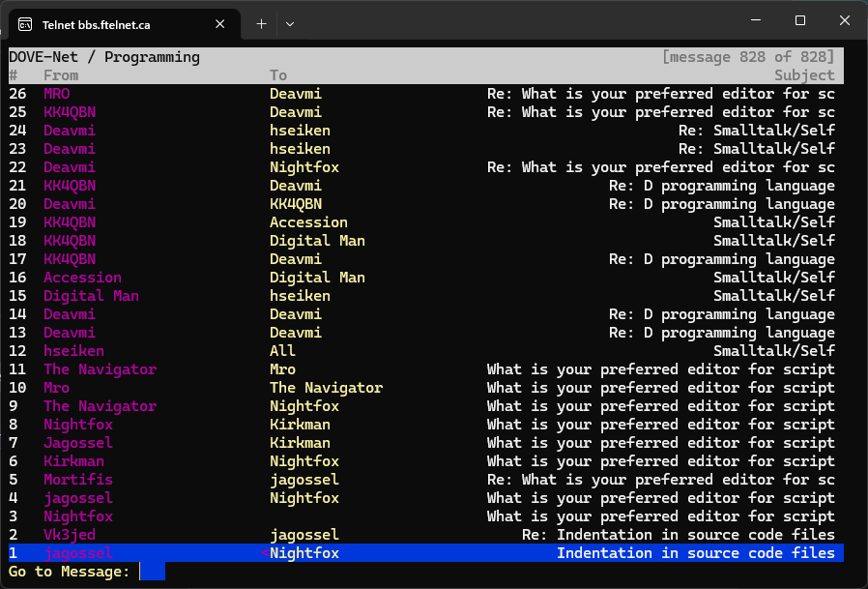This screenshot has height=589, width=868.
Task: Select message 22 from Deavmi to Nightfox
Action: pos(425,166)
